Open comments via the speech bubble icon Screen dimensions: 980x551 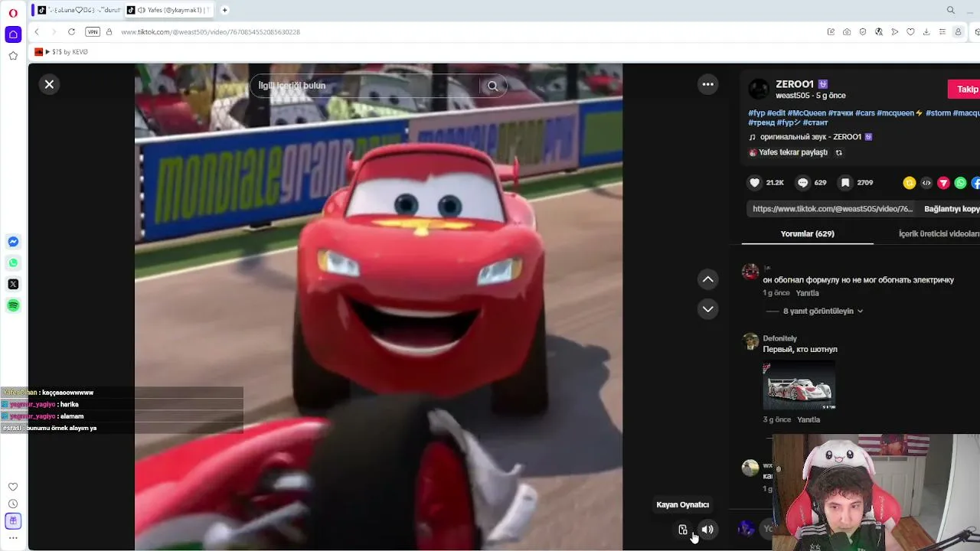(x=802, y=183)
